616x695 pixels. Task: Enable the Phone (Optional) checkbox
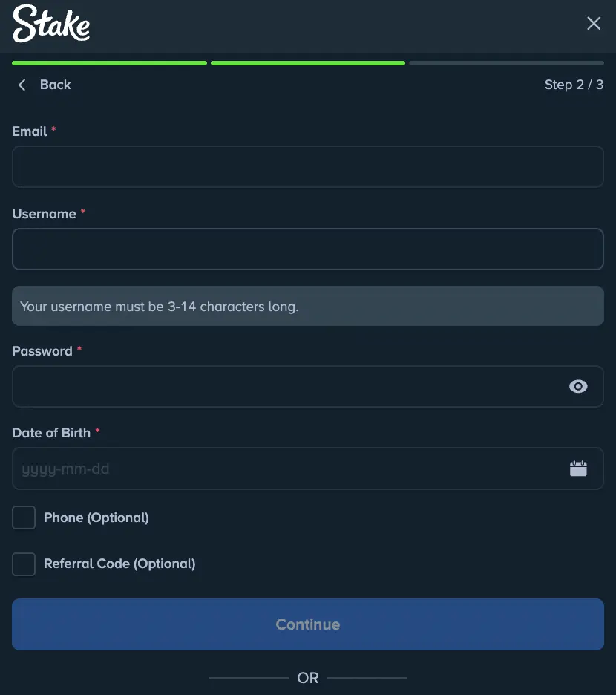[24, 518]
